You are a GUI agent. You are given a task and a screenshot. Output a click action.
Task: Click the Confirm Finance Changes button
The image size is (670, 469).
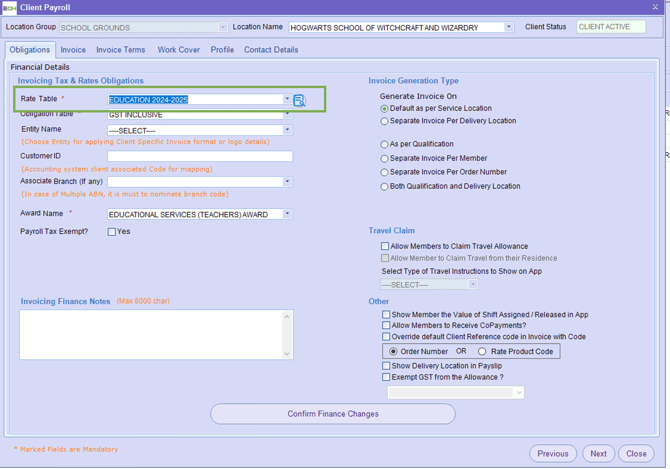coord(332,414)
